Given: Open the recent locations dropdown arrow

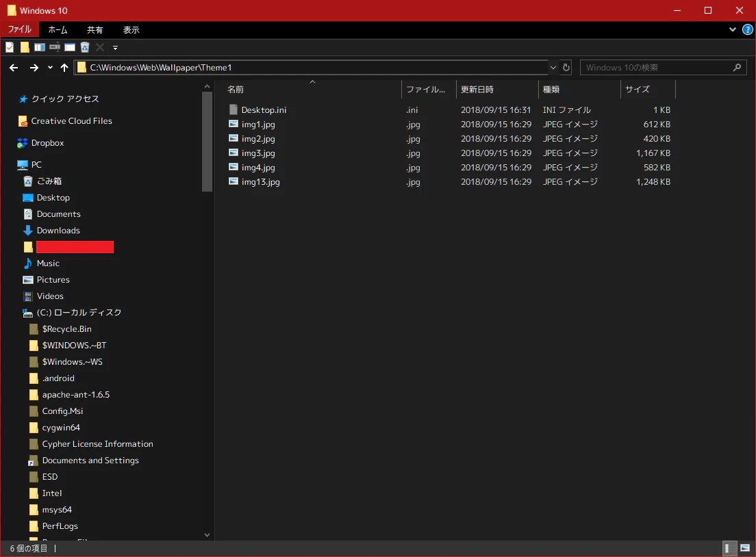Looking at the screenshot, I should point(50,68).
